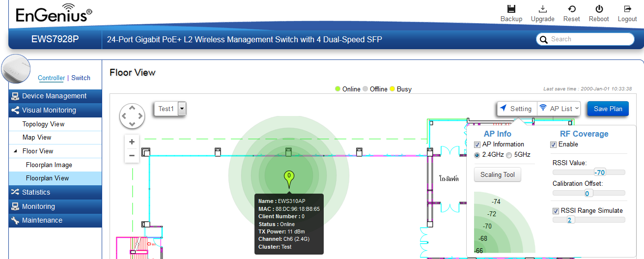
Task: Click the RSSI Value slider handle
Action: pos(599,173)
